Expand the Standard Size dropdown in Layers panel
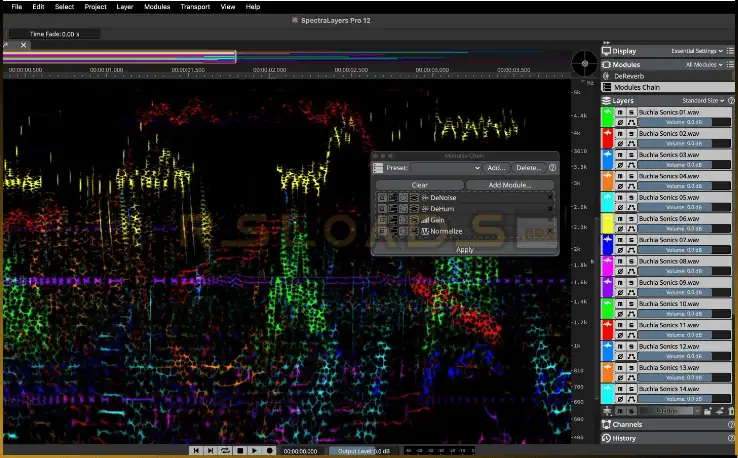This screenshot has height=458, width=738. pyautogui.click(x=703, y=101)
